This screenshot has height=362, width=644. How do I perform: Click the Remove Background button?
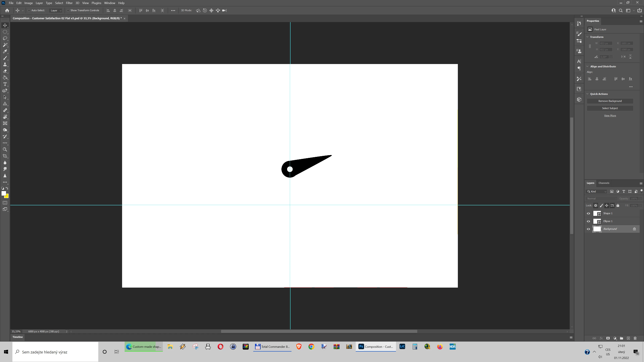610,101
